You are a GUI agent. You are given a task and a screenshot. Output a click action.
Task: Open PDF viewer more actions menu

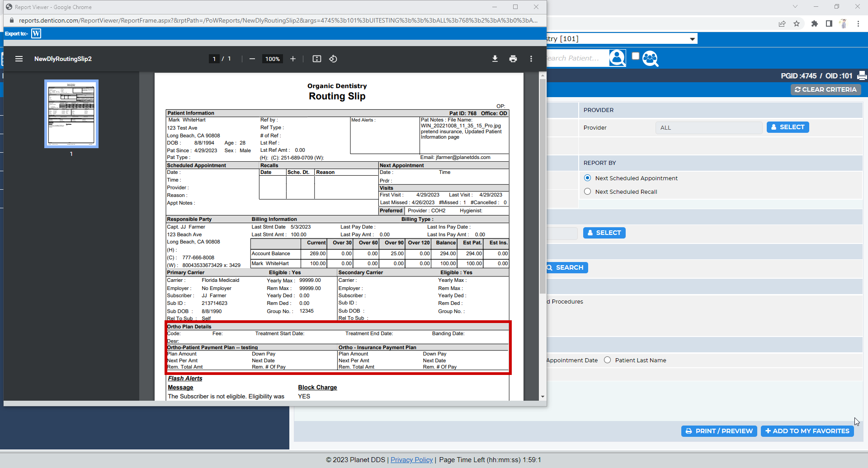(531, 59)
